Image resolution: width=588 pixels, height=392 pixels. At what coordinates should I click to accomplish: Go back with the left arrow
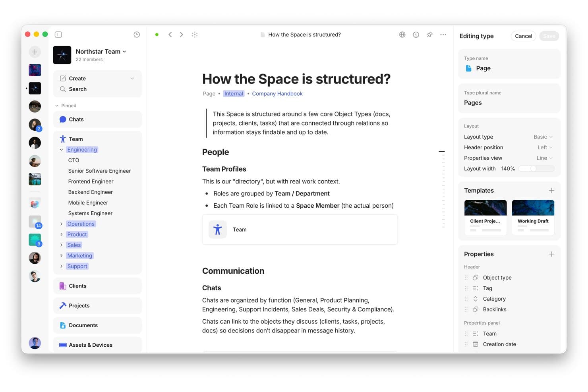170,35
